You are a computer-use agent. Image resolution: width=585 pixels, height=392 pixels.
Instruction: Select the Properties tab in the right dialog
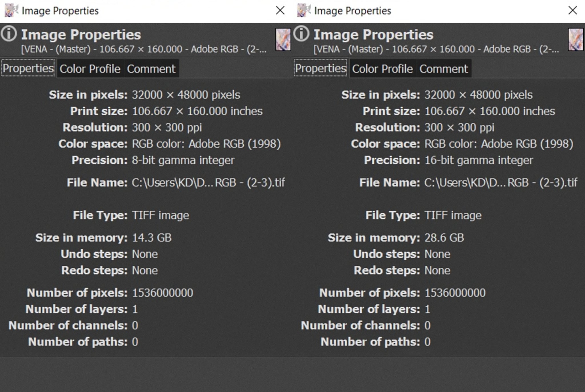point(320,68)
